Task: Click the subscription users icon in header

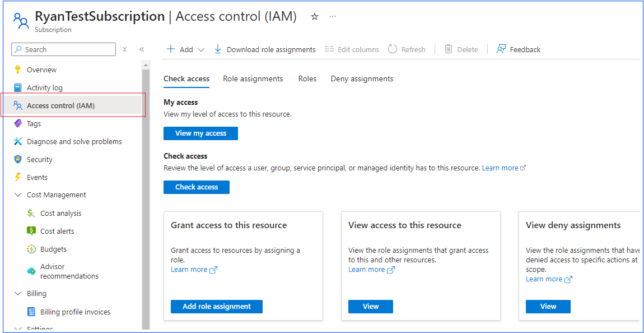Action: tap(21, 21)
